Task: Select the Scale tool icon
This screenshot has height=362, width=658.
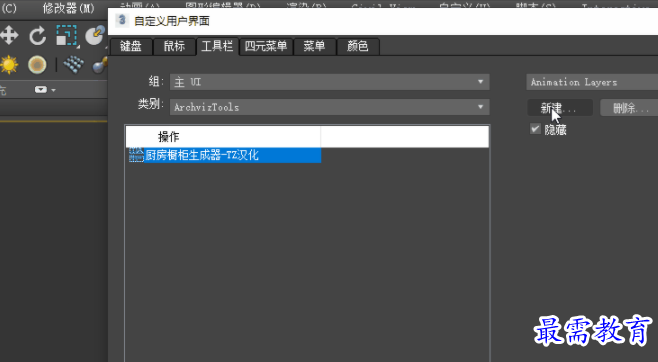Action: coord(67,35)
